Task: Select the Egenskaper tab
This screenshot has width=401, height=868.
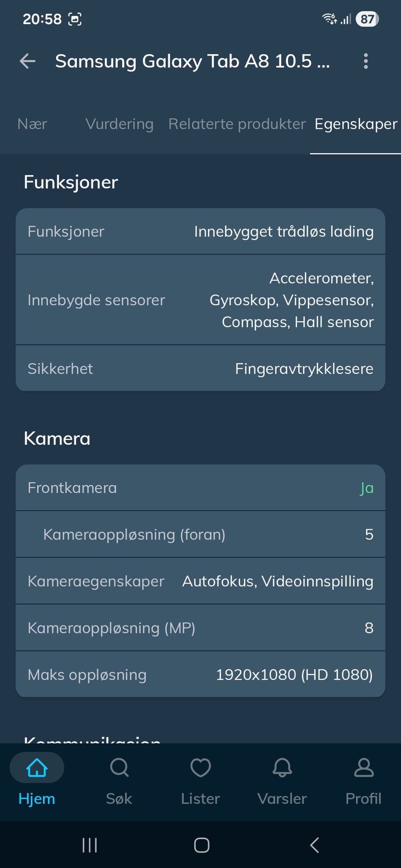Action: tap(356, 124)
